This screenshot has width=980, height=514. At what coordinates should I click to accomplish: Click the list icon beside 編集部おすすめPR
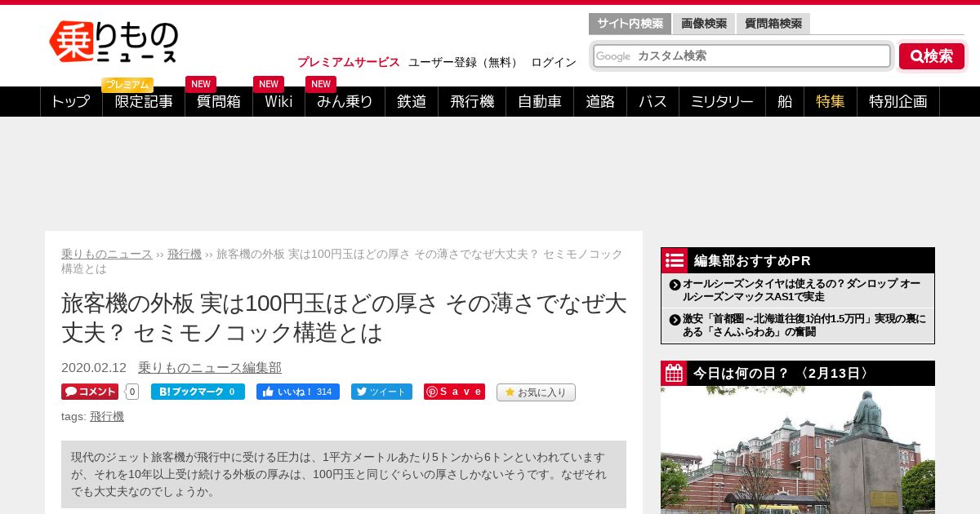pos(675,260)
